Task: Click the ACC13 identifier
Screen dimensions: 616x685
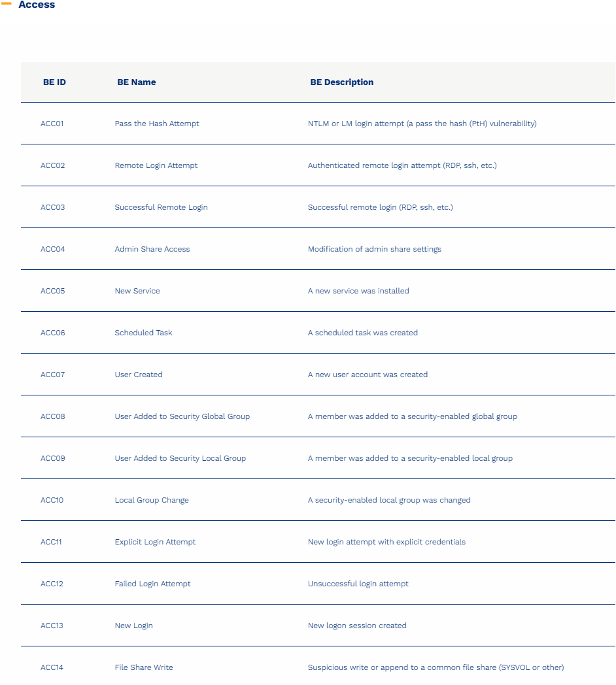Action: 52,626
